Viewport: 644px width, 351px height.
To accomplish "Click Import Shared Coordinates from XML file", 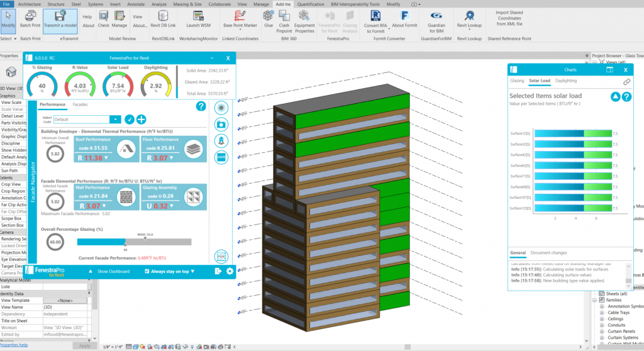I will click(x=509, y=18).
